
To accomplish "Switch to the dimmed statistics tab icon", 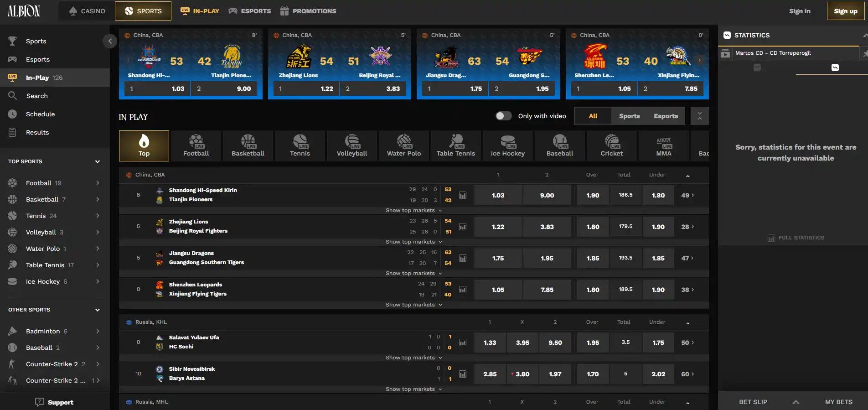I will (x=757, y=67).
